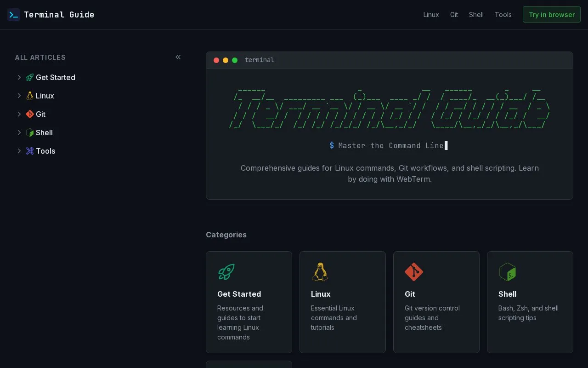588x368 pixels.
Task: Click the yellow dot in terminal title bar
Action: pyautogui.click(x=226, y=60)
